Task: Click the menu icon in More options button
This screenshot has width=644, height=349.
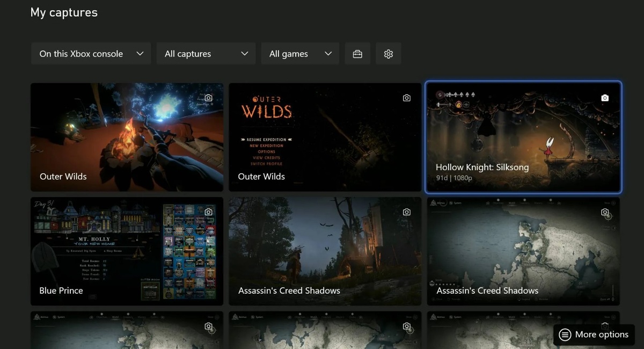Action: [x=565, y=335]
